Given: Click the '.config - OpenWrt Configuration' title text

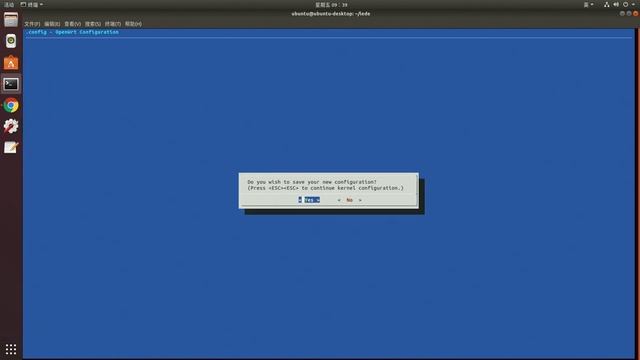Looking at the screenshot, I should [x=72, y=32].
